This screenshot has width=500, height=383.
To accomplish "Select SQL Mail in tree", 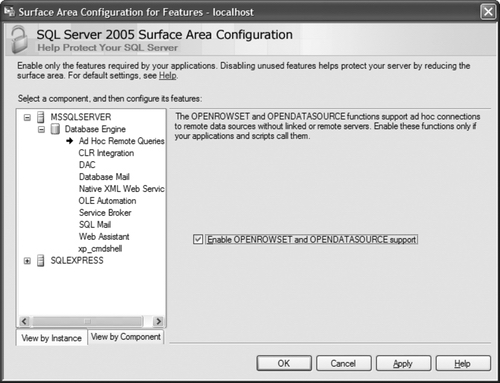I will point(95,225).
